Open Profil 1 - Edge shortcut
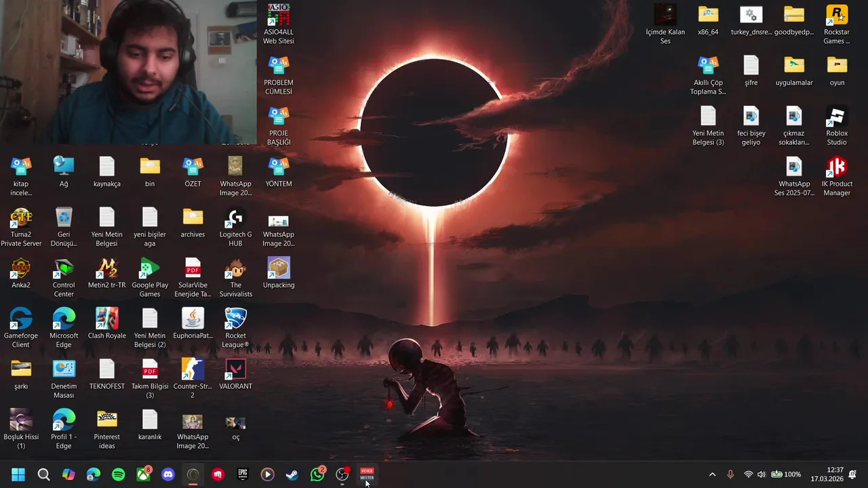The height and width of the screenshot is (488, 868). click(x=64, y=430)
